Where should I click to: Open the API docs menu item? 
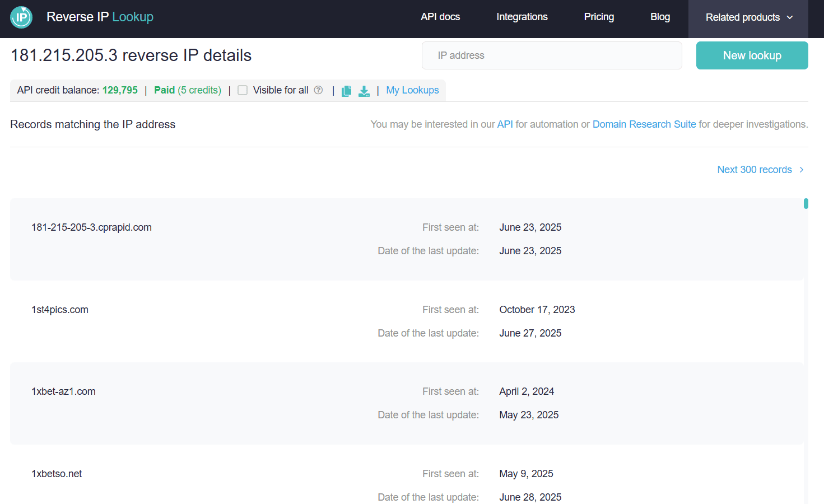click(440, 17)
